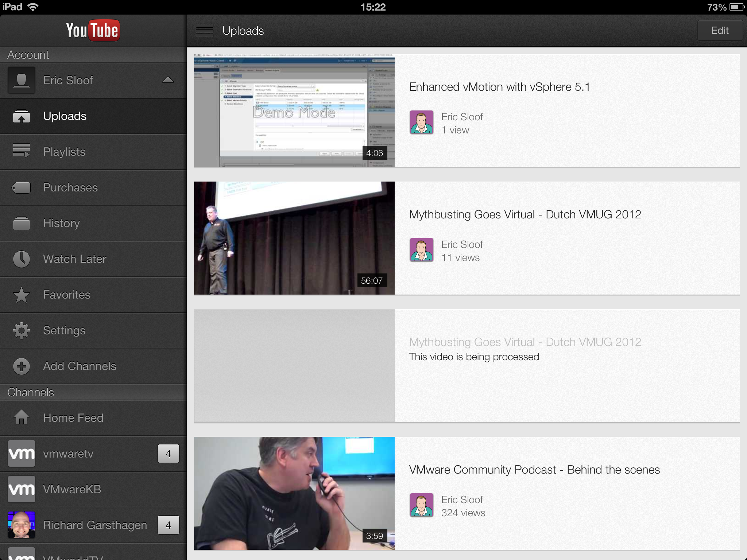Open the Favorites star icon
The width and height of the screenshot is (747, 560).
pos(22,295)
